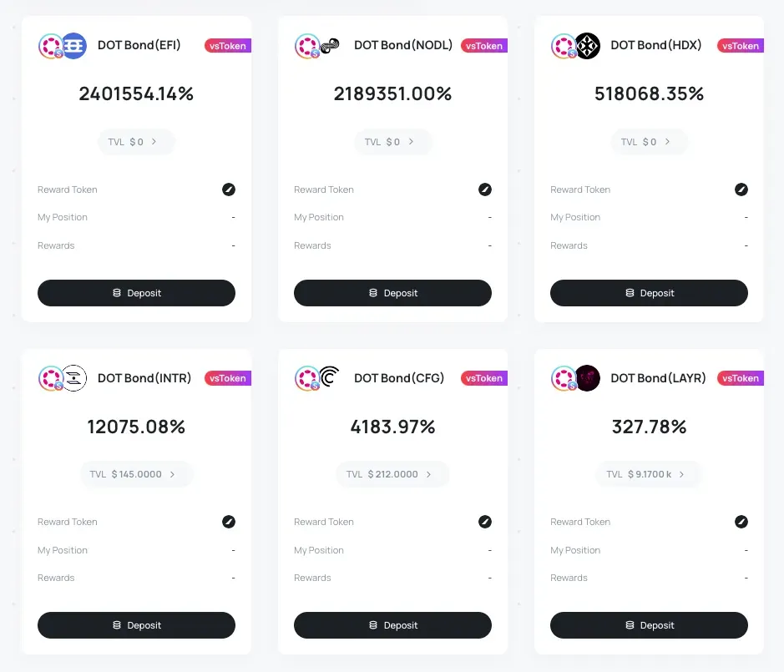Click reward token icon in EFI card
The image size is (784, 672).
point(229,189)
